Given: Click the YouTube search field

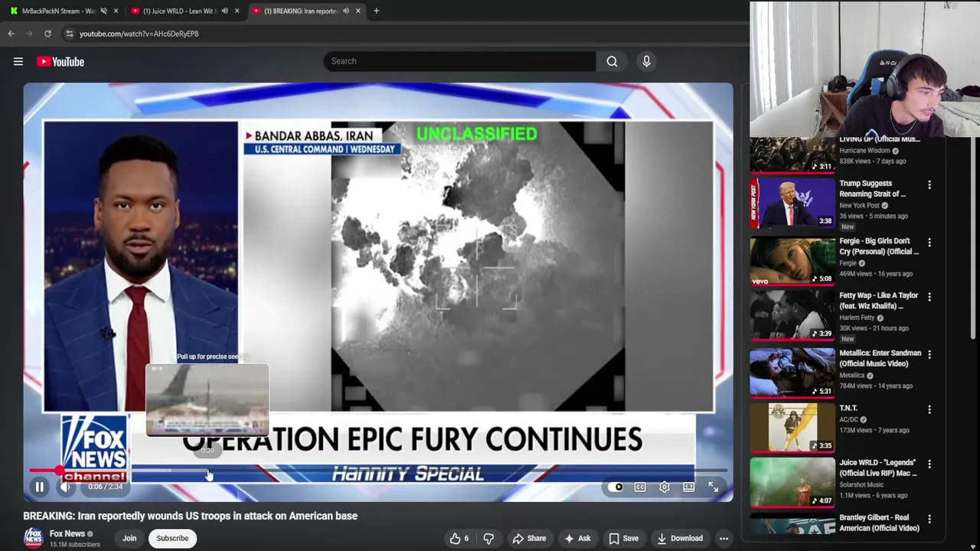Looking at the screenshot, I should (459, 61).
